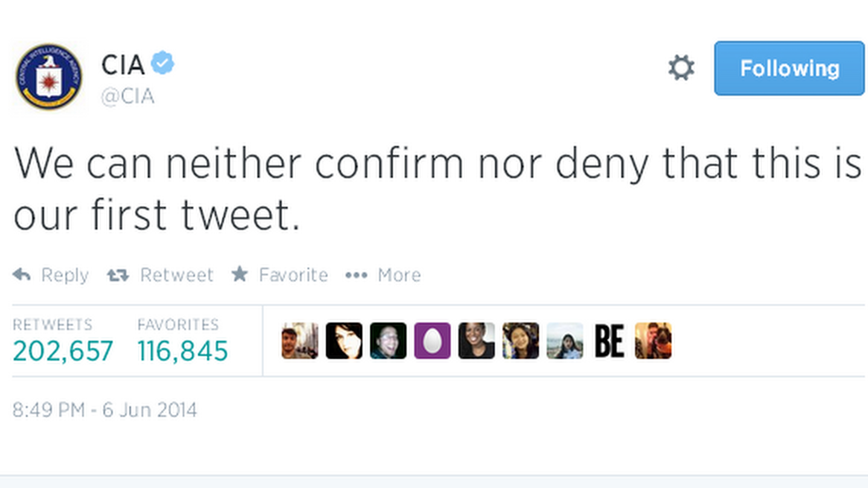Click the Favorite text label

coord(293,275)
